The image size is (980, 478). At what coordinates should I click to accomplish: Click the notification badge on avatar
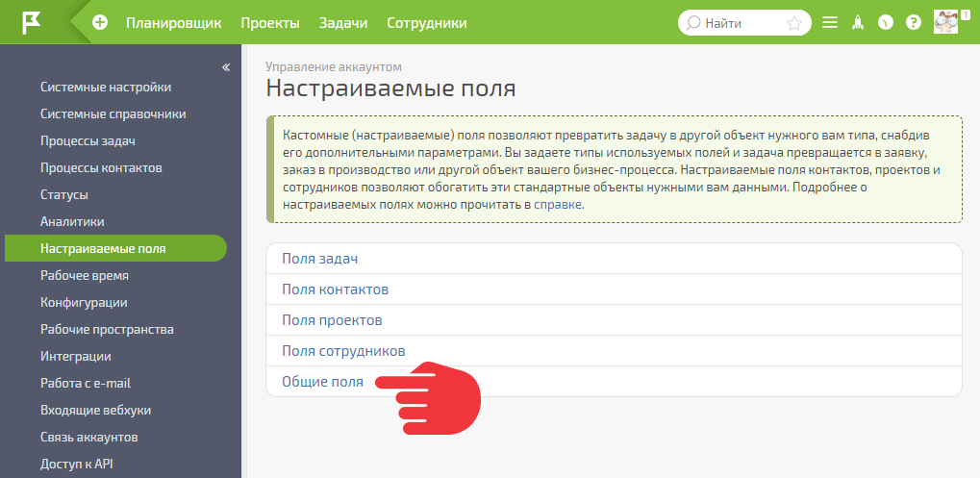pos(965,14)
